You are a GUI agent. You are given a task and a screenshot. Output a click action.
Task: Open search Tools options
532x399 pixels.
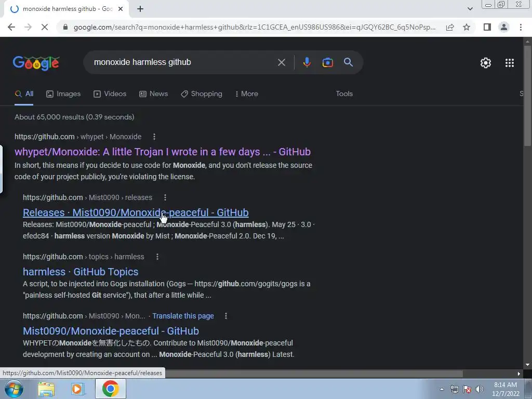click(344, 94)
